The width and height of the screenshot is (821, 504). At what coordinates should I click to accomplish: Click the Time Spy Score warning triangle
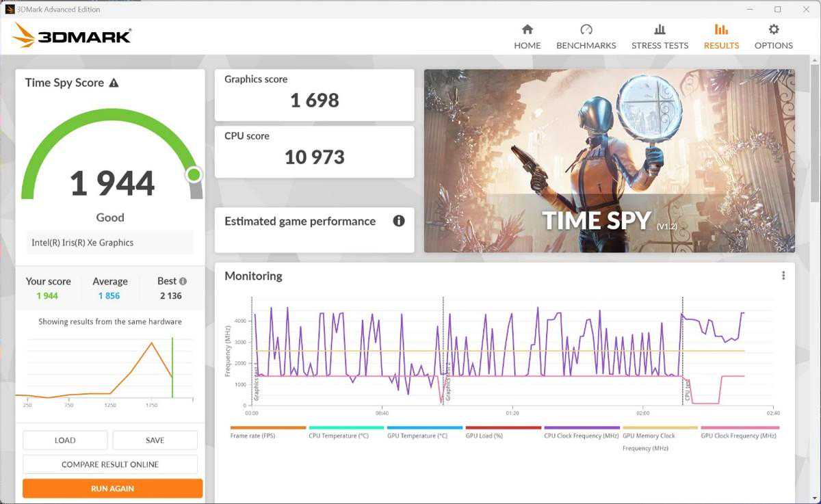click(114, 83)
